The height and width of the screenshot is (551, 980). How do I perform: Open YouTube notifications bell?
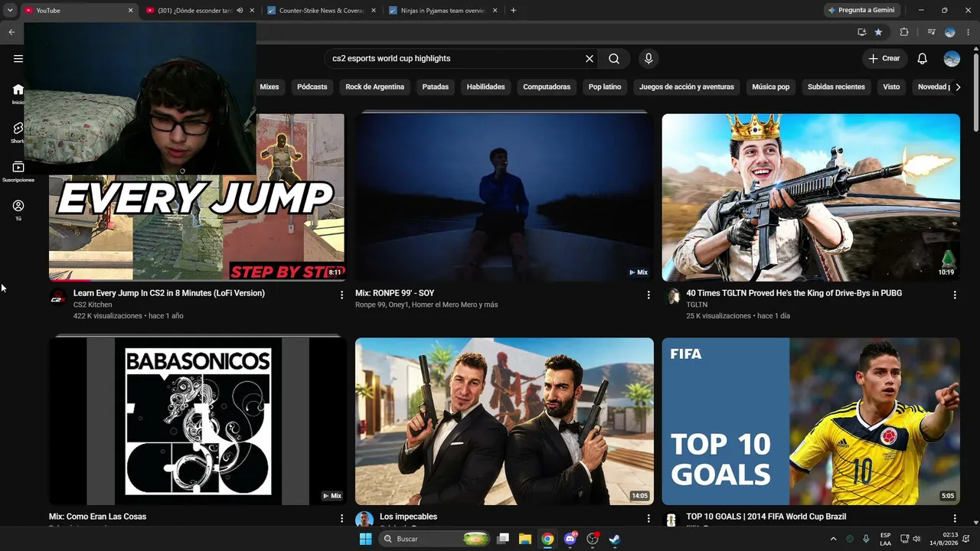click(923, 58)
